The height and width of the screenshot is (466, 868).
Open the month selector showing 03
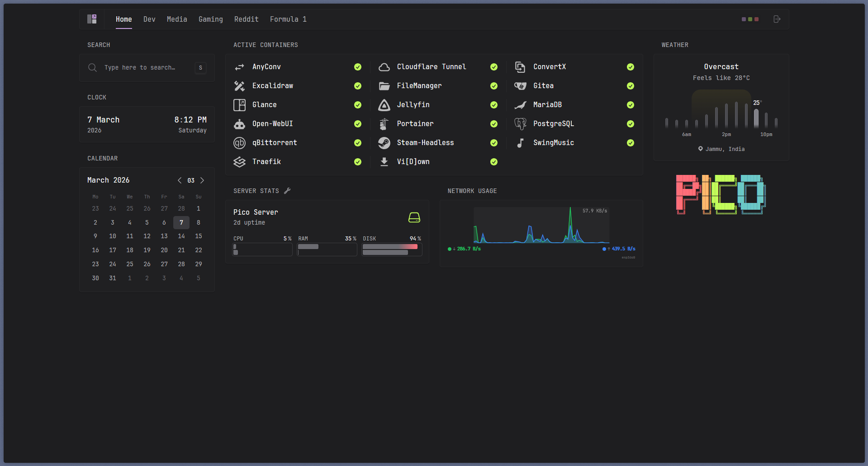[x=191, y=180]
